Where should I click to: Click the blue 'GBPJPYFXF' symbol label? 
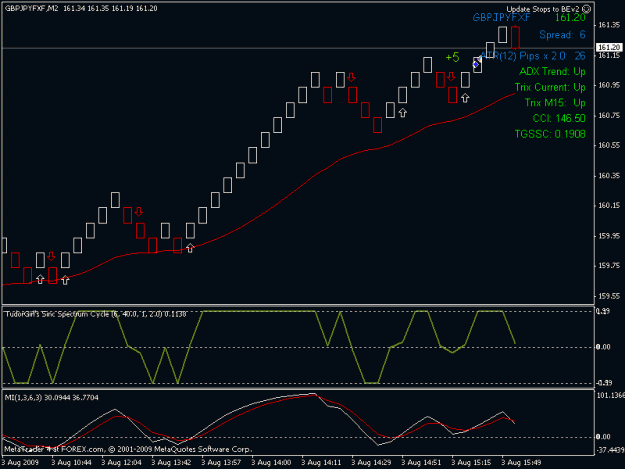click(501, 18)
